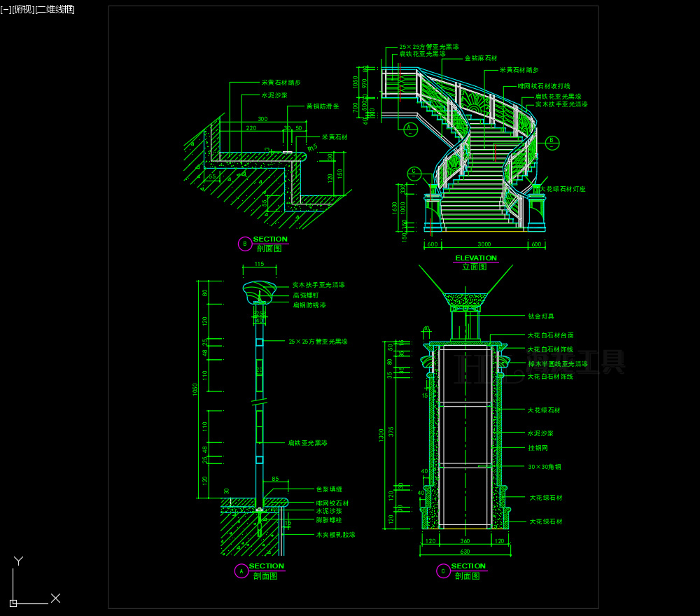This screenshot has width=700, height=616.
Task: Open the 二维线框 visual style menu
Action: pos(55,9)
